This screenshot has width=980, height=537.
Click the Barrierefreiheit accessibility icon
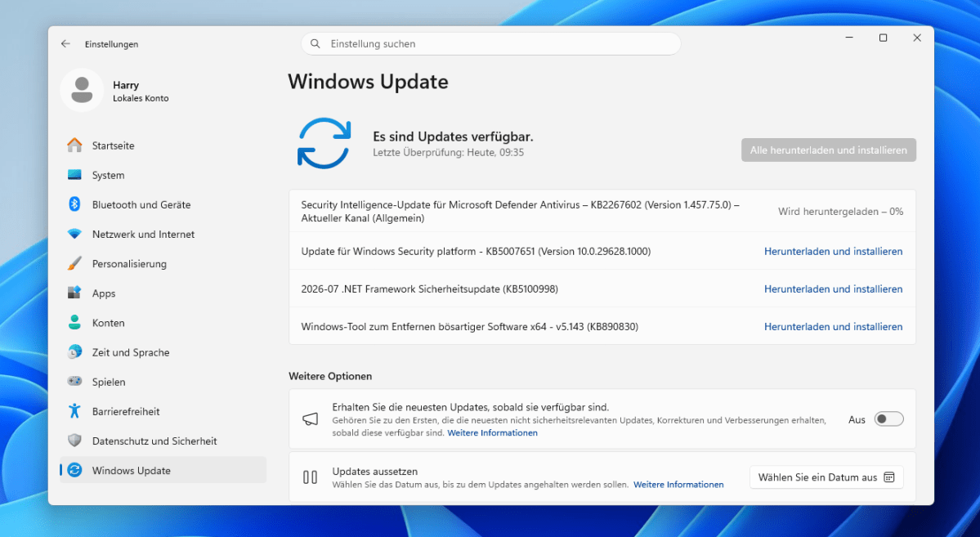click(74, 411)
